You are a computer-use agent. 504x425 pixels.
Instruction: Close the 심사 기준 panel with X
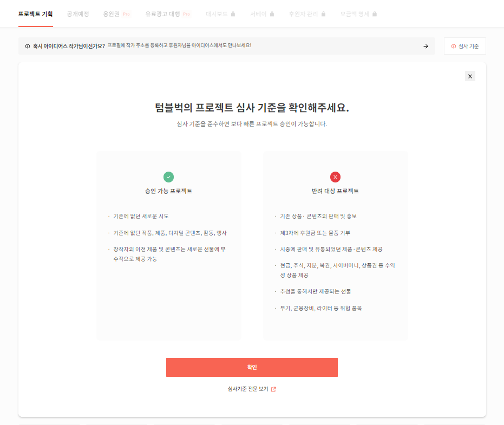[x=470, y=76]
